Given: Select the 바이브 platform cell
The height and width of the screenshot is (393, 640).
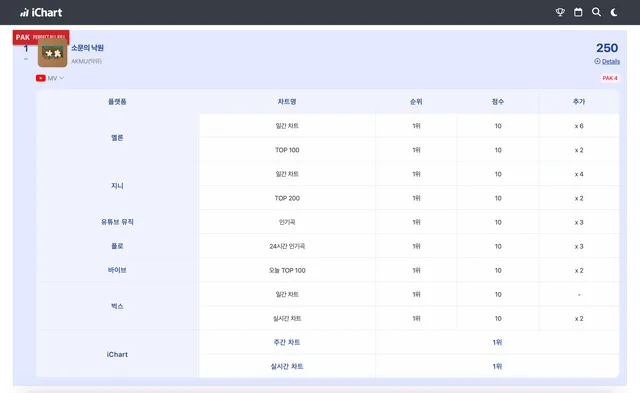Looking at the screenshot, I should pyautogui.click(x=117, y=270).
